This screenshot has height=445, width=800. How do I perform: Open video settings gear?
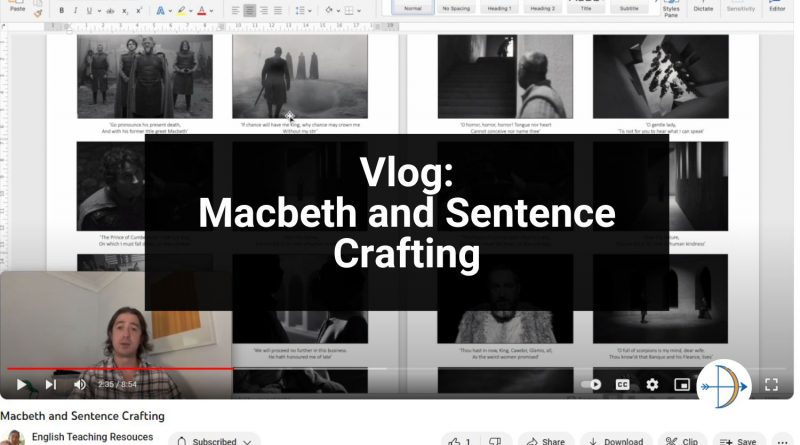click(x=652, y=384)
